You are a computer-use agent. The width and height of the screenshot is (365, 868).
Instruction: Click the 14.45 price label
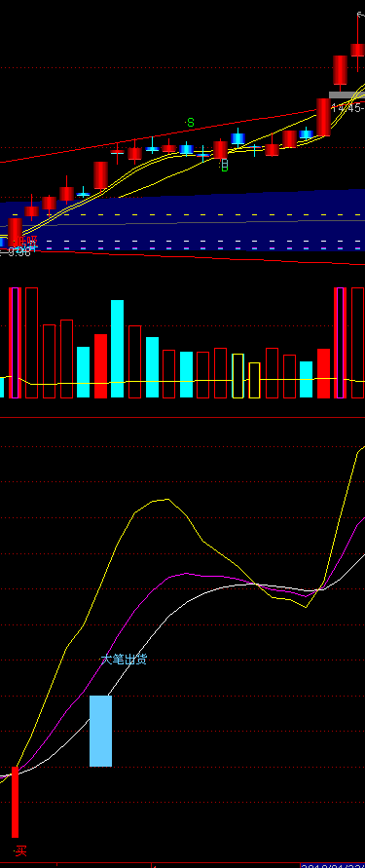click(347, 108)
